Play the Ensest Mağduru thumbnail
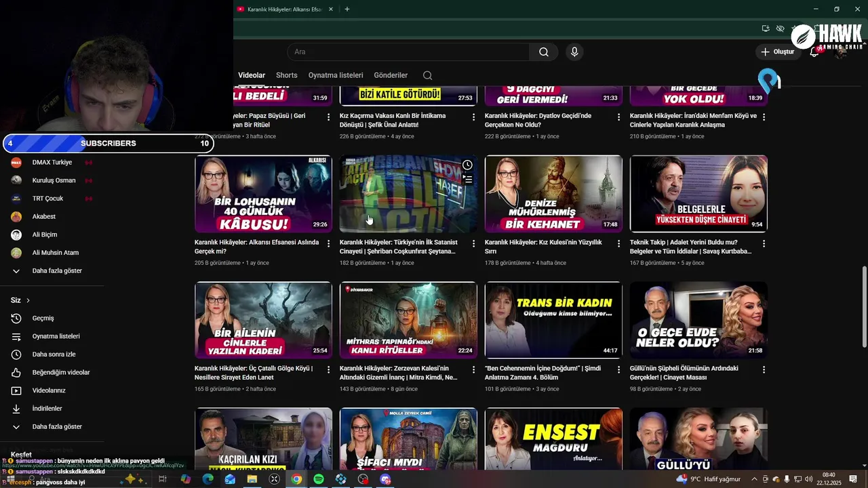This screenshot has width=868, height=488. 553,439
